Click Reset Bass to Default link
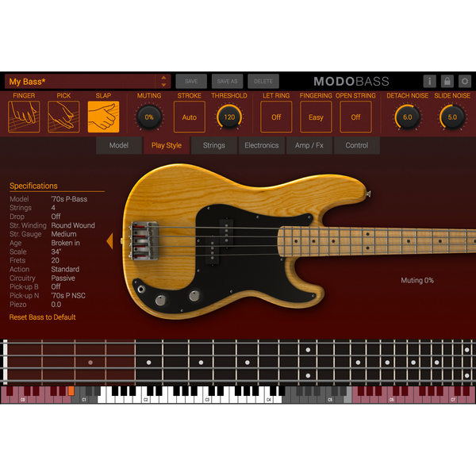The image size is (476, 476). click(43, 317)
